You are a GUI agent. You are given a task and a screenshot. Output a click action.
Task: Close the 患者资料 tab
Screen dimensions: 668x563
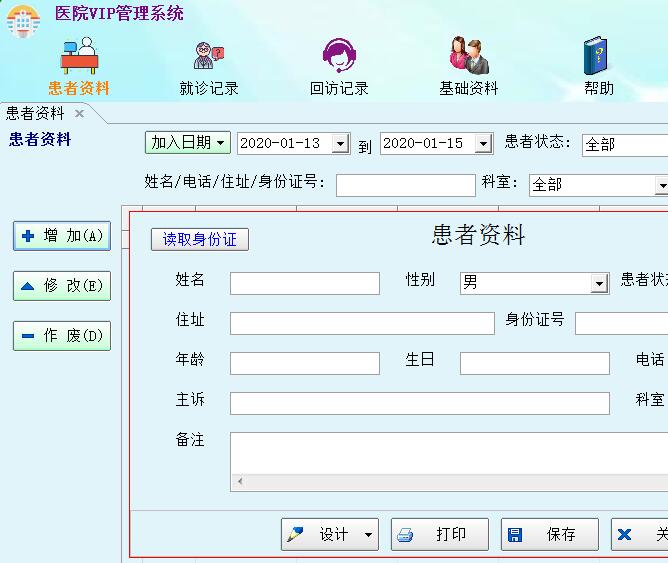point(79,113)
